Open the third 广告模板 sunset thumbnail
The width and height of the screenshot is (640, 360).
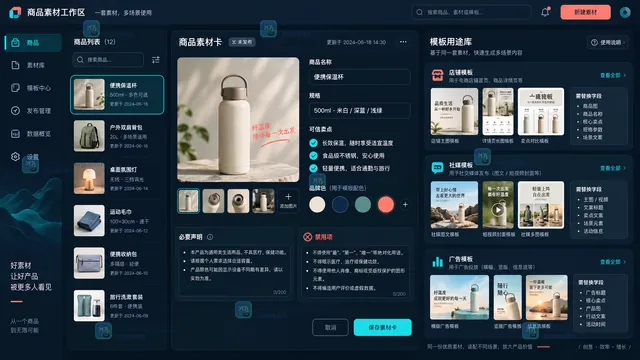click(547, 297)
